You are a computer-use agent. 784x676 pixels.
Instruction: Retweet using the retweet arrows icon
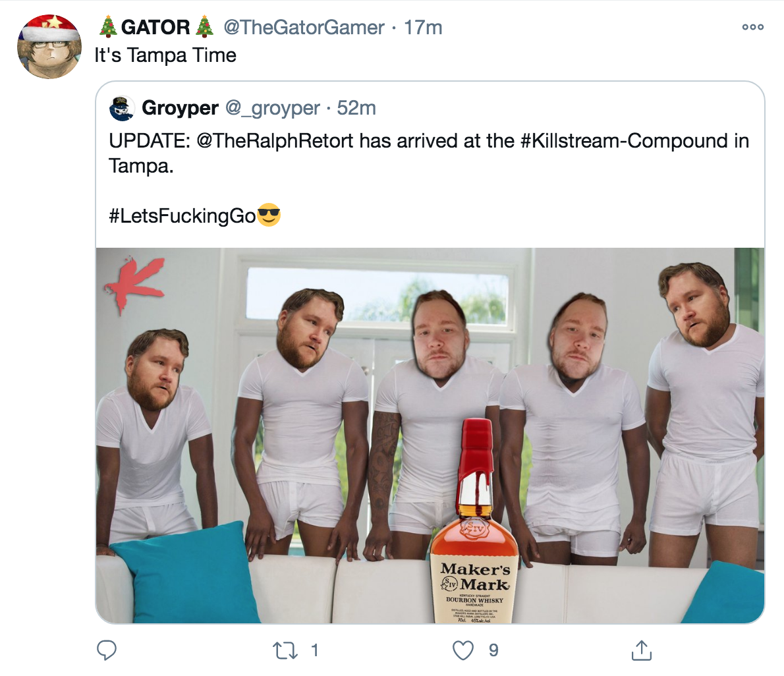[285, 650]
